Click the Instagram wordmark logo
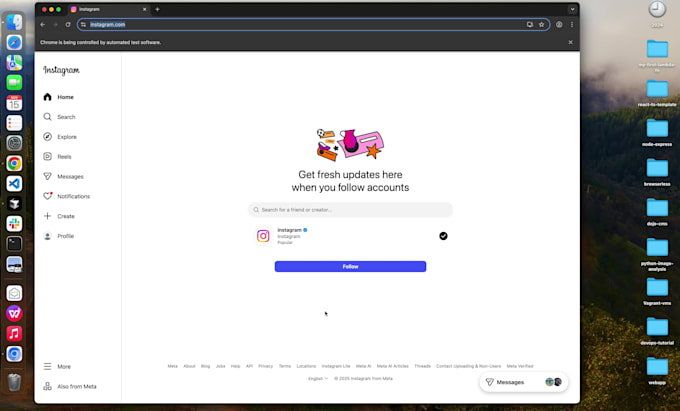 61,70
